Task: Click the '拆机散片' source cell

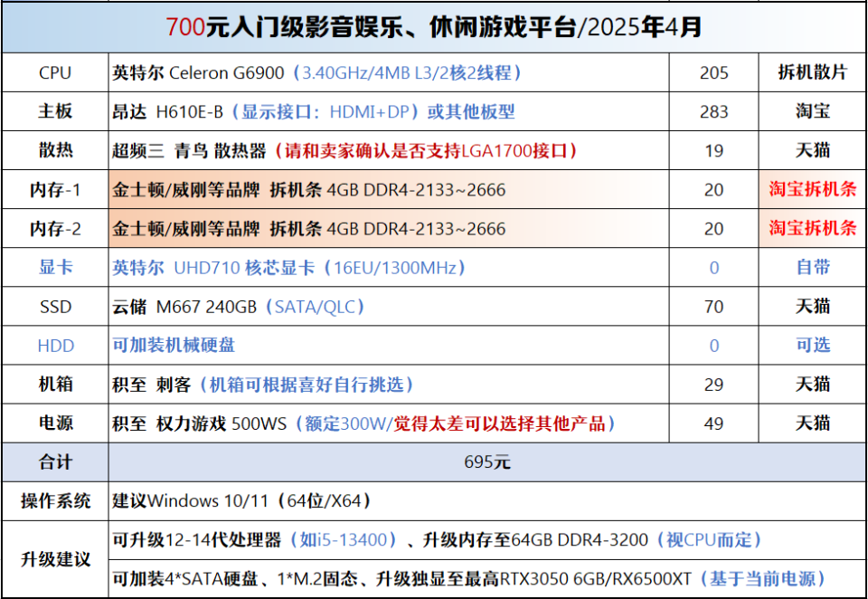Action: coord(812,72)
